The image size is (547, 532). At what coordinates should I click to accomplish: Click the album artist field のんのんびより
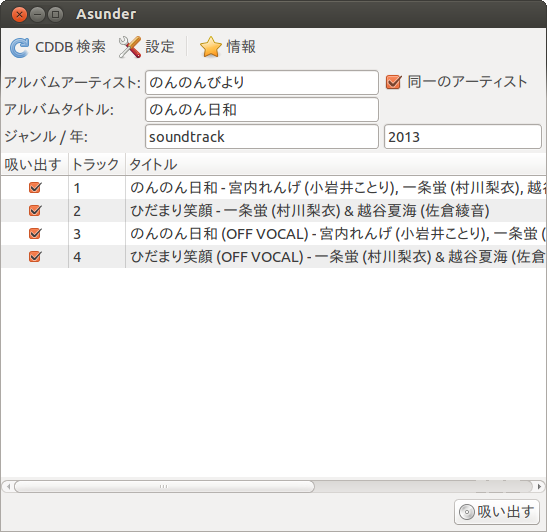[262, 83]
